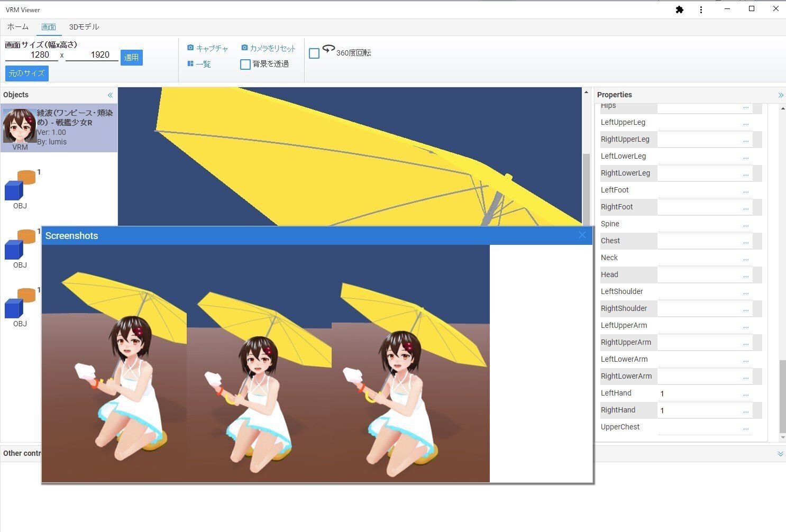Click the 'By: lumis' author text
The width and height of the screenshot is (786, 532).
pos(52,142)
